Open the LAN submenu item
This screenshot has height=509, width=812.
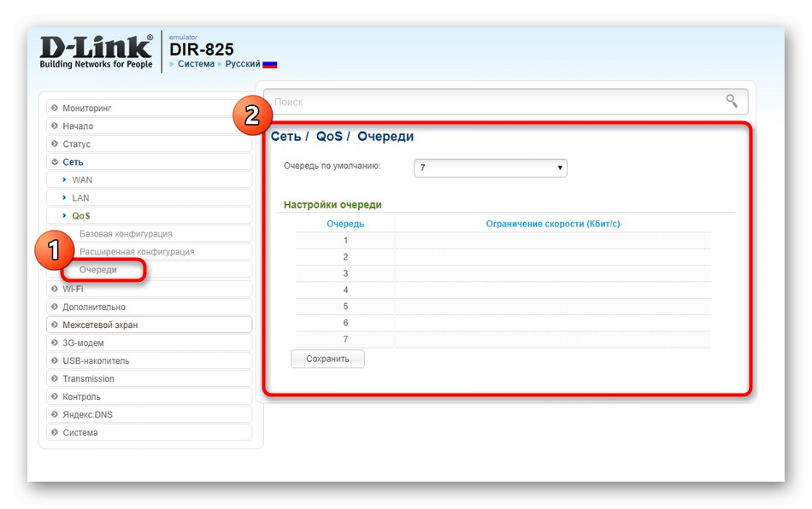[149, 197]
